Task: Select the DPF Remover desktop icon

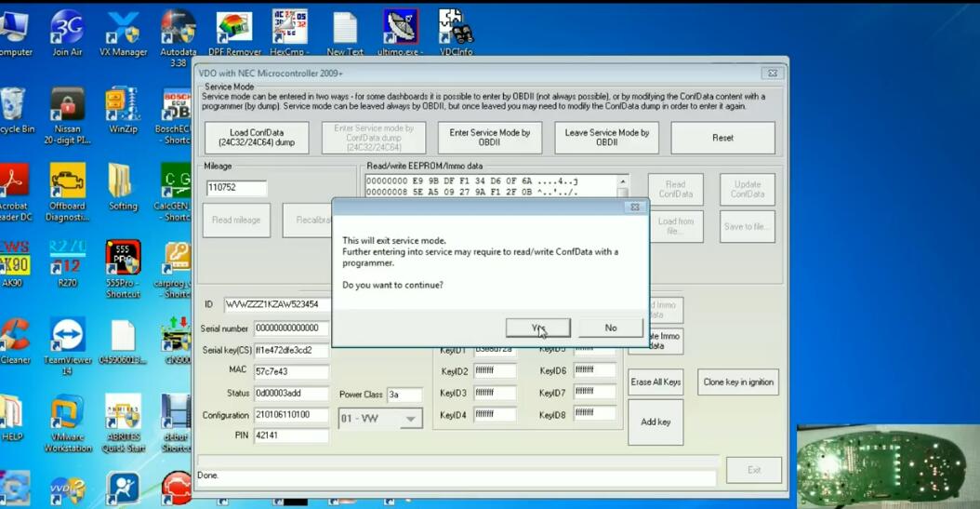Action: (x=234, y=33)
